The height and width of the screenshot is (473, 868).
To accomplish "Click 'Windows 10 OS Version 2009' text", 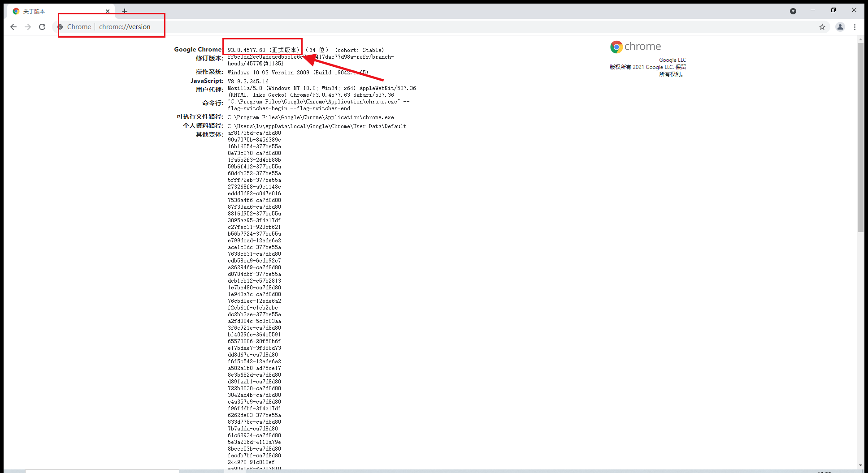I will point(269,73).
